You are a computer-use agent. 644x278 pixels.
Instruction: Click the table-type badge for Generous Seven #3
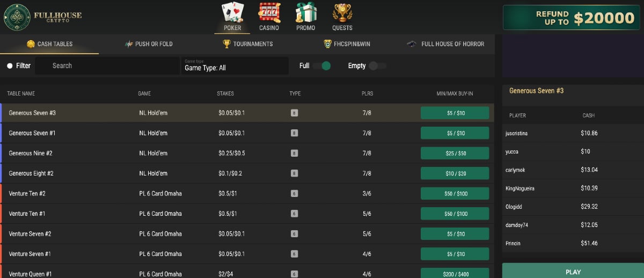tap(294, 113)
